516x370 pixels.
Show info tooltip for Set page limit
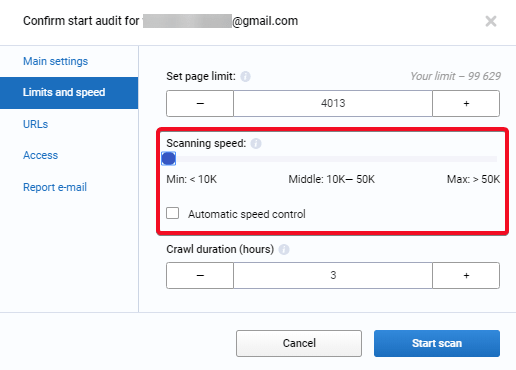point(245,76)
